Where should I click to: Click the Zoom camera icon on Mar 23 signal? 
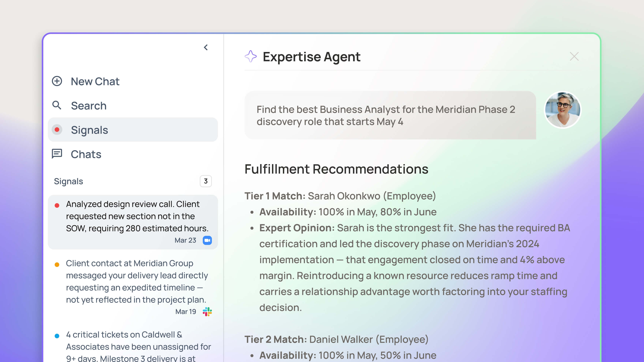pos(207,240)
